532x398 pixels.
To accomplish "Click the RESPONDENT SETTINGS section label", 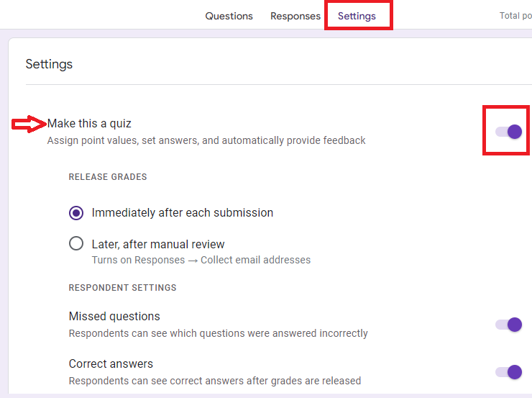I will (x=122, y=288).
